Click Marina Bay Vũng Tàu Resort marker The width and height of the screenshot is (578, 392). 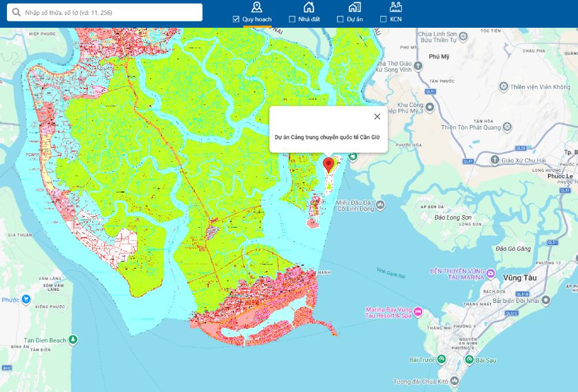tap(418, 312)
